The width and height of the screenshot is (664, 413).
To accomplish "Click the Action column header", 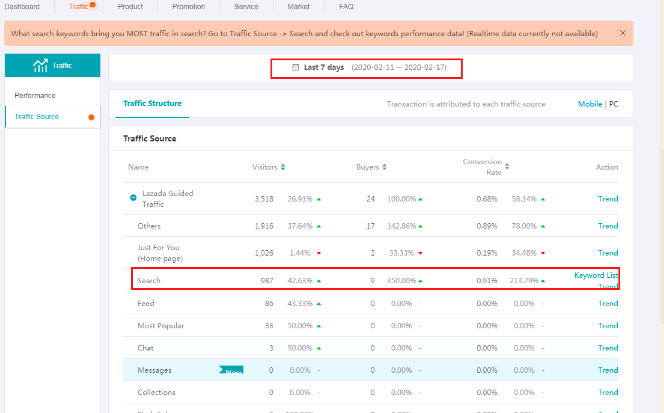I will [607, 167].
